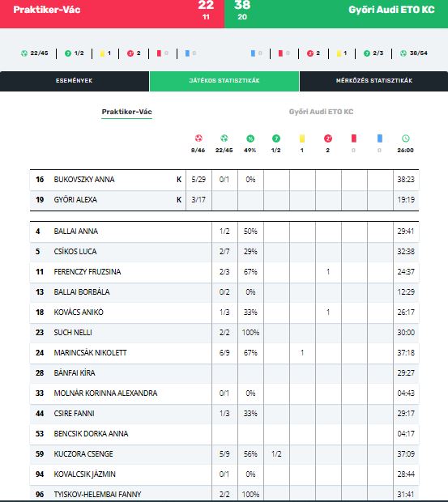Select goalkeeper BUKOVSZKY ANNA
448x502 pixels.
coord(84,180)
